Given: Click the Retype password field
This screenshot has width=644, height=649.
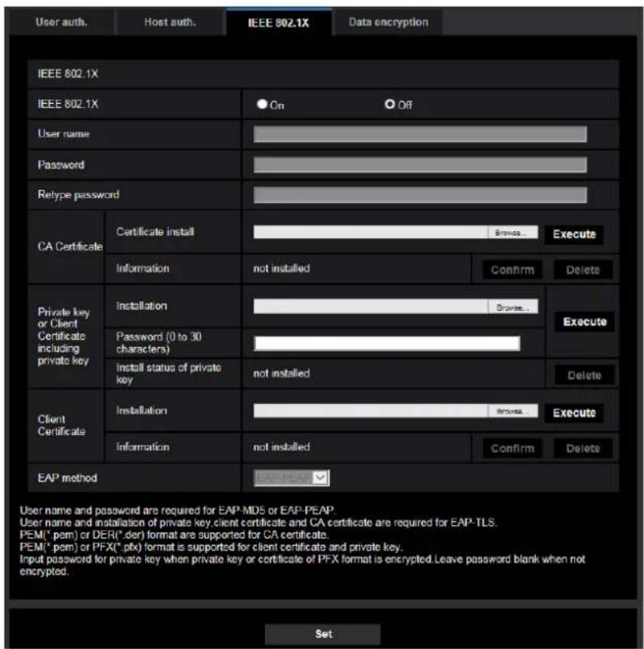Looking at the screenshot, I should (x=420, y=195).
